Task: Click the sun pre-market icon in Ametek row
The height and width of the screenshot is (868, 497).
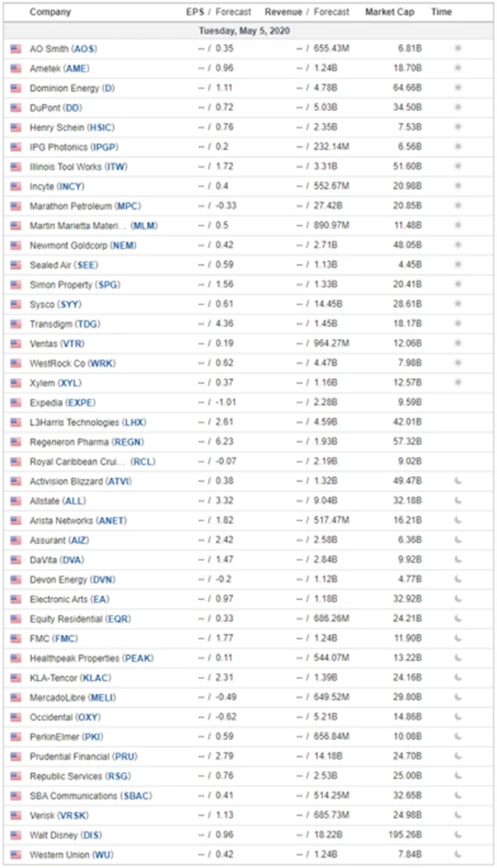Action: click(x=457, y=68)
